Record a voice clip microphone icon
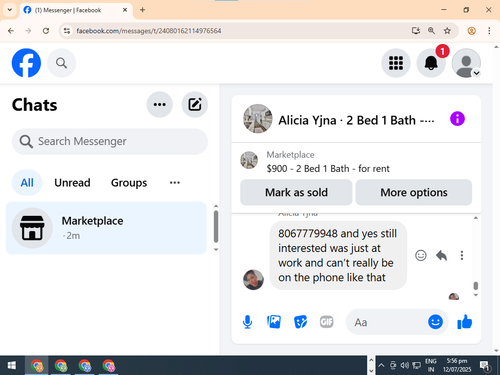Image resolution: width=500 pixels, height=375 pixels. [x=247, y=322]
